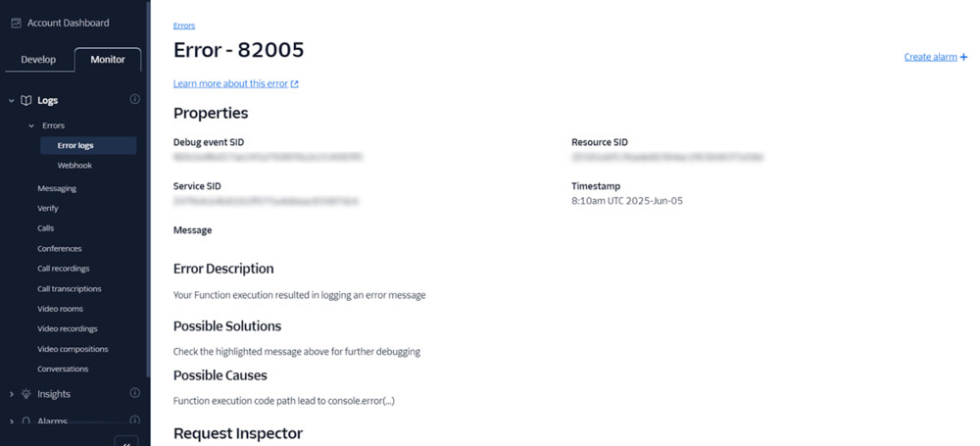Viewport: 980px width, 446px height.
Task: Collapse the sidebar with the double-chevron button
Action: 126,441
